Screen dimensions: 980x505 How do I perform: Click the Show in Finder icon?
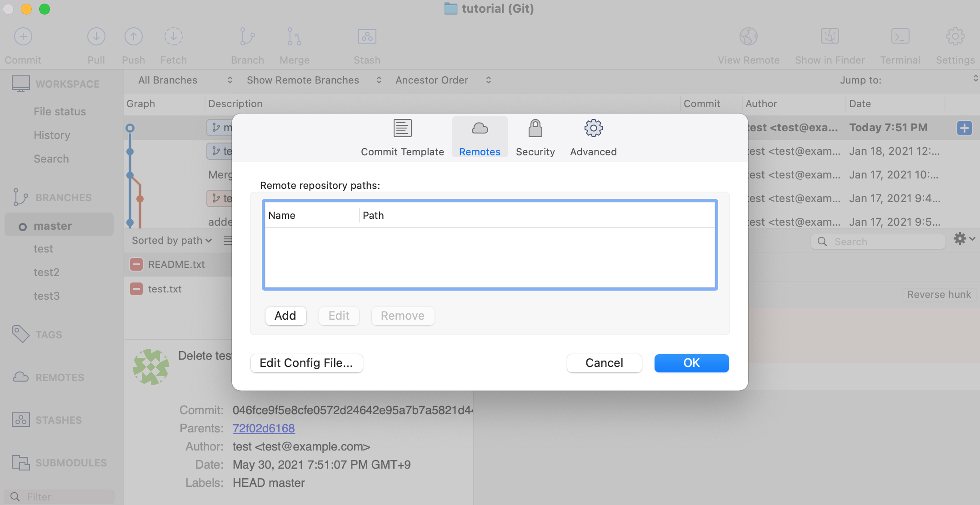point(830,37)
